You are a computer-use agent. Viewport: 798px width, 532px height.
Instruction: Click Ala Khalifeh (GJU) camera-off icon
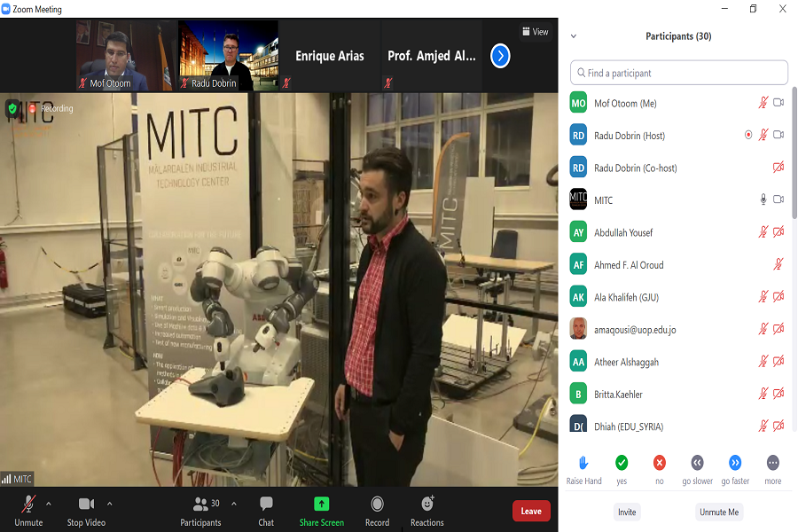tap(778, 297)
